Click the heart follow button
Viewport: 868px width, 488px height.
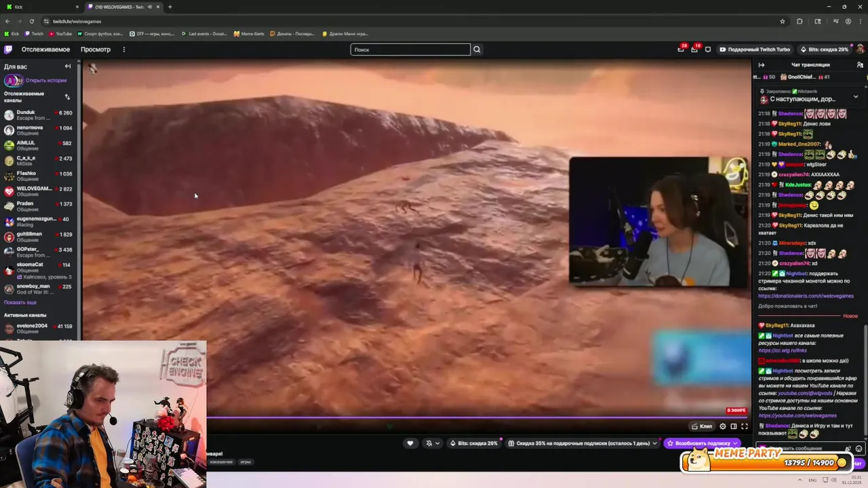(410, 443)
